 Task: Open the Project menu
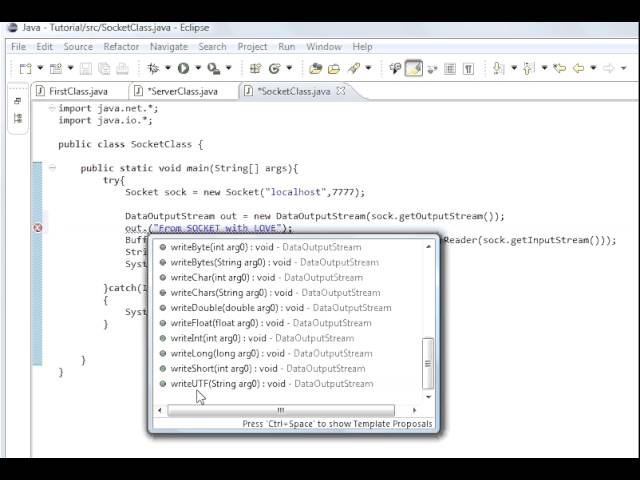pyautogui.click(x=252, y=47)
